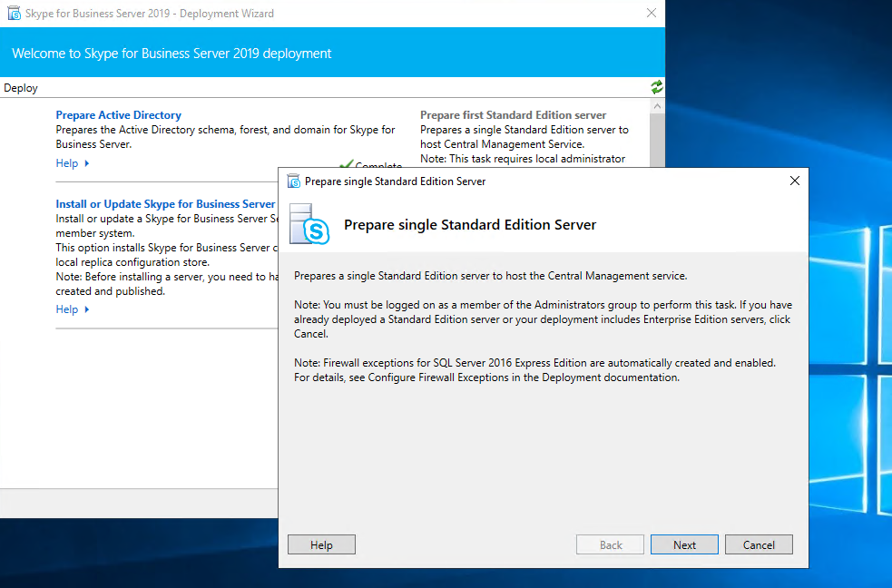Open the Prepare Active Directory link
This screenshot has width=892, height=588.
click(x=118, y=115)
